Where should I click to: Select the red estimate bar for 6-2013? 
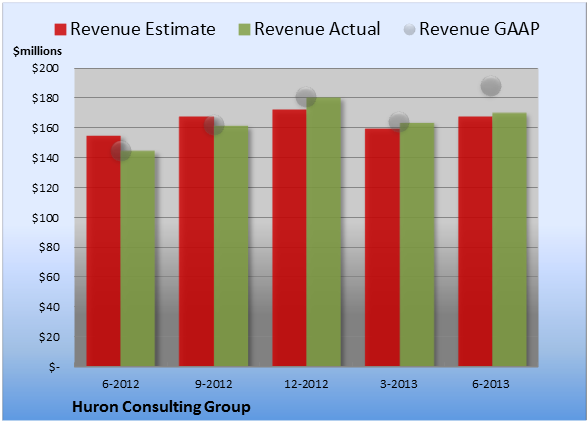click(475, 242)
